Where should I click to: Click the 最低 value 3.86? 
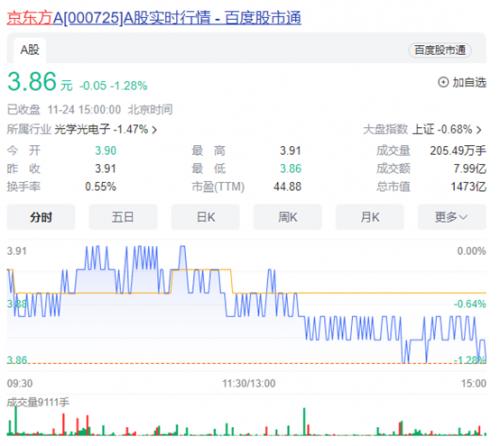click(291, 169)
